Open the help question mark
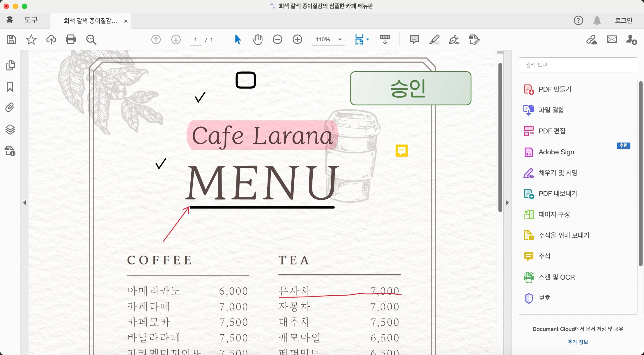The width and height of the screenshot is (644, 355). coord(578,20)
